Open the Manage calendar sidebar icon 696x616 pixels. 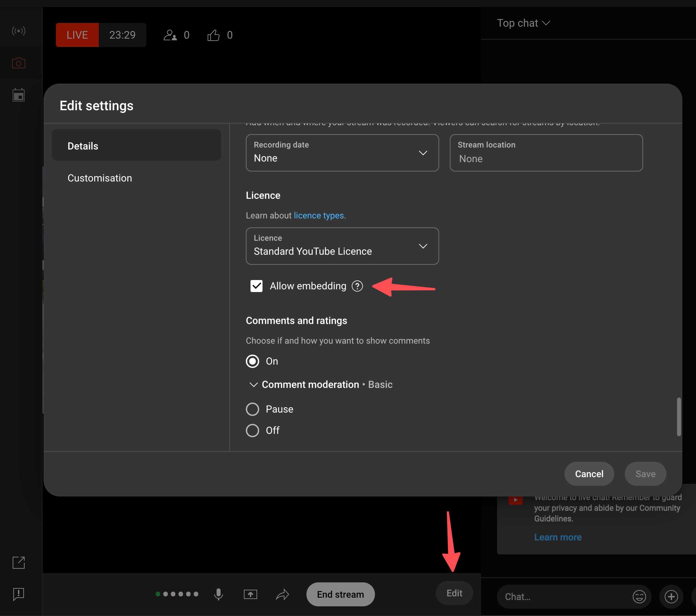[18, 95]
